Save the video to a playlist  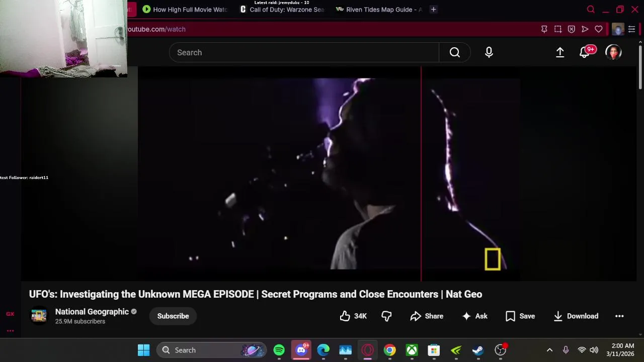[x=520, y=316]
